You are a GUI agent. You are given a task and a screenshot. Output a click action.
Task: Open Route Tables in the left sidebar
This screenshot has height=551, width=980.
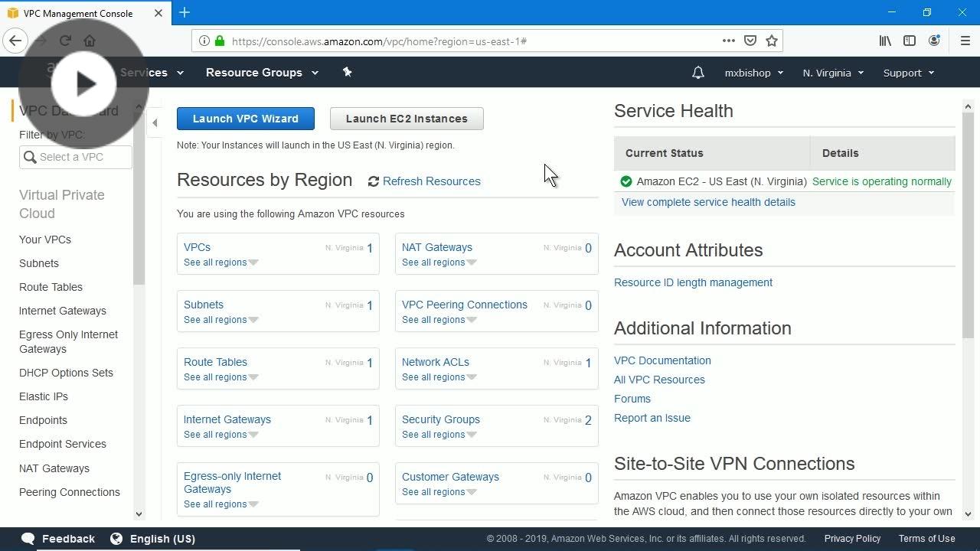[51, 287]
